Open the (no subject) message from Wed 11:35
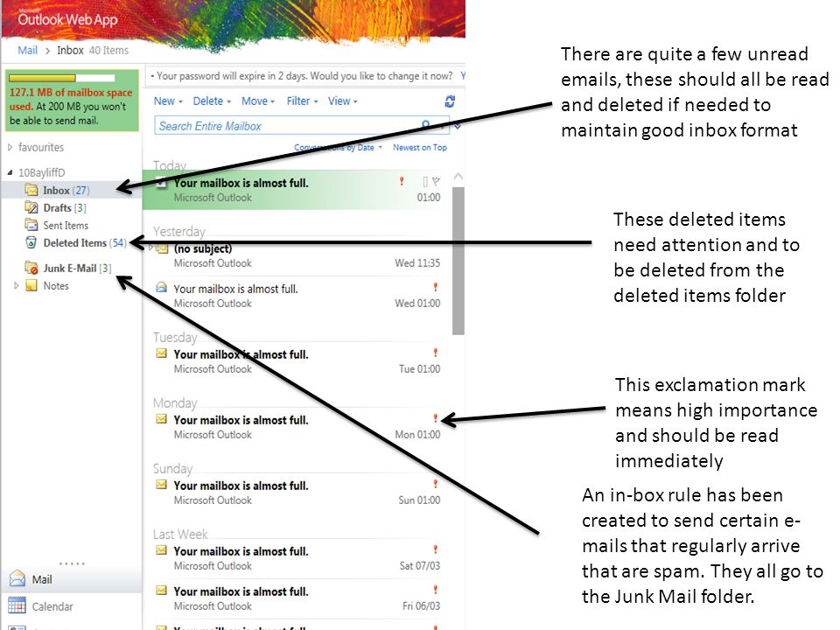Image resolution: width=840 pixels, height=630 pixels. [x=297, y=255]
